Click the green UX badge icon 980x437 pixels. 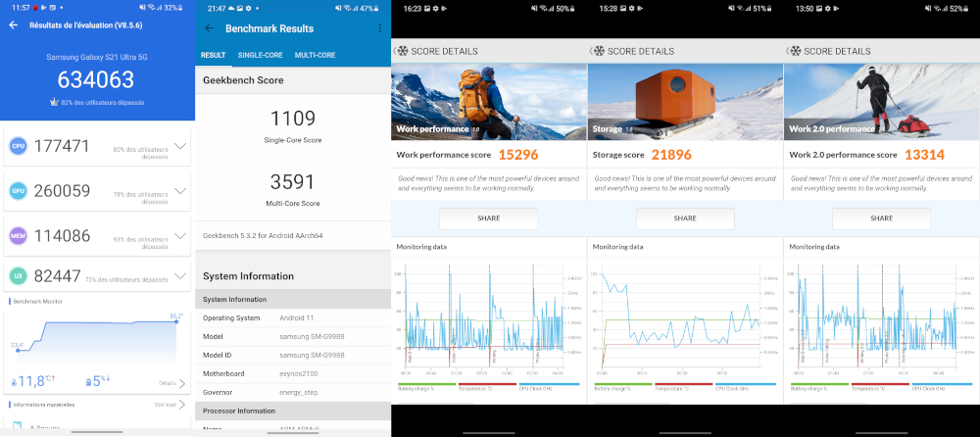pos(18,275)
